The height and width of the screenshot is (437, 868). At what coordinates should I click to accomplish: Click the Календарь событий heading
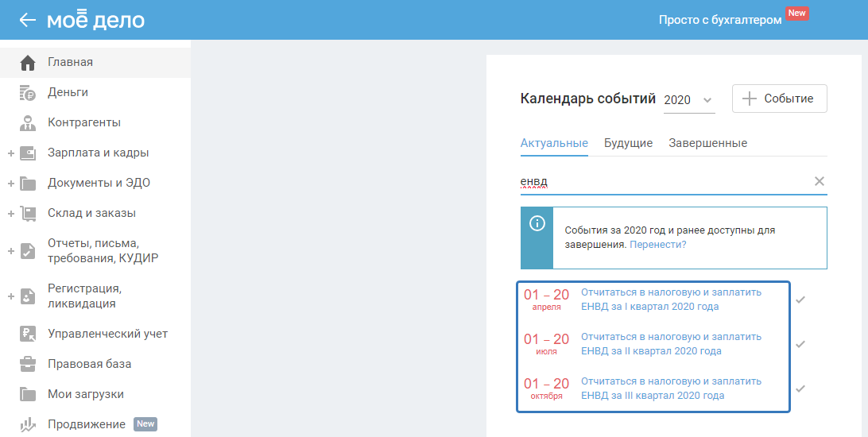(588, 99)
